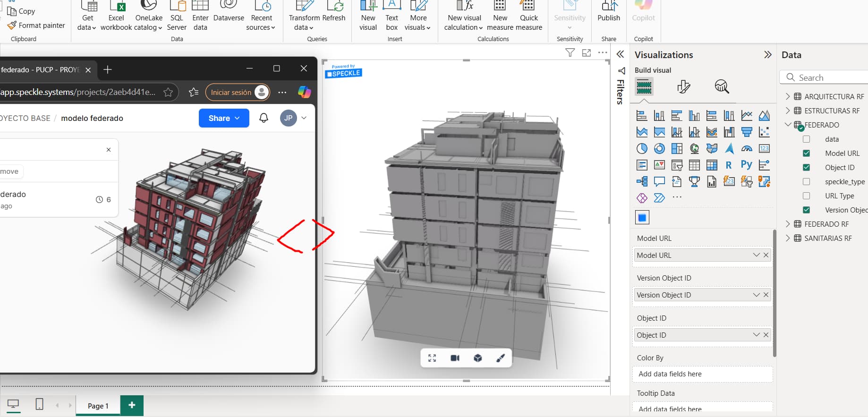Viewport: 868px width, 417px height.
Task: Click Iniciar sesión in browser window
Action: point(238,92)
